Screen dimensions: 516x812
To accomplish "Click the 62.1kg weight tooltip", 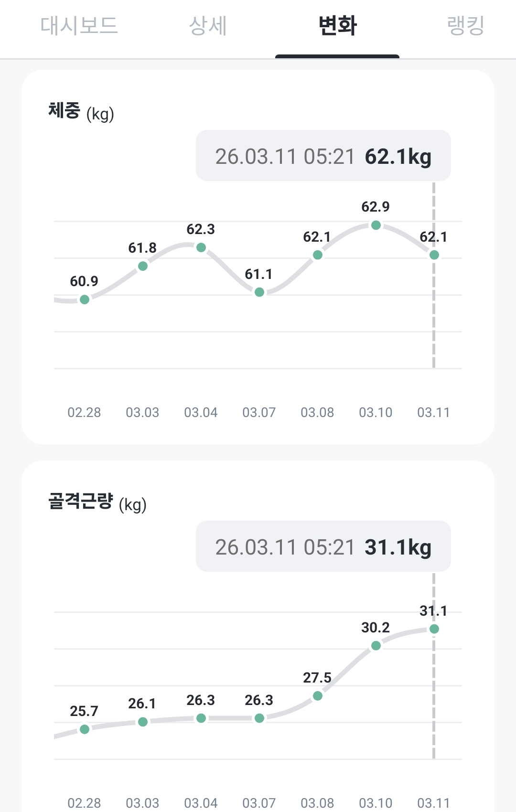I will [323, 156].
